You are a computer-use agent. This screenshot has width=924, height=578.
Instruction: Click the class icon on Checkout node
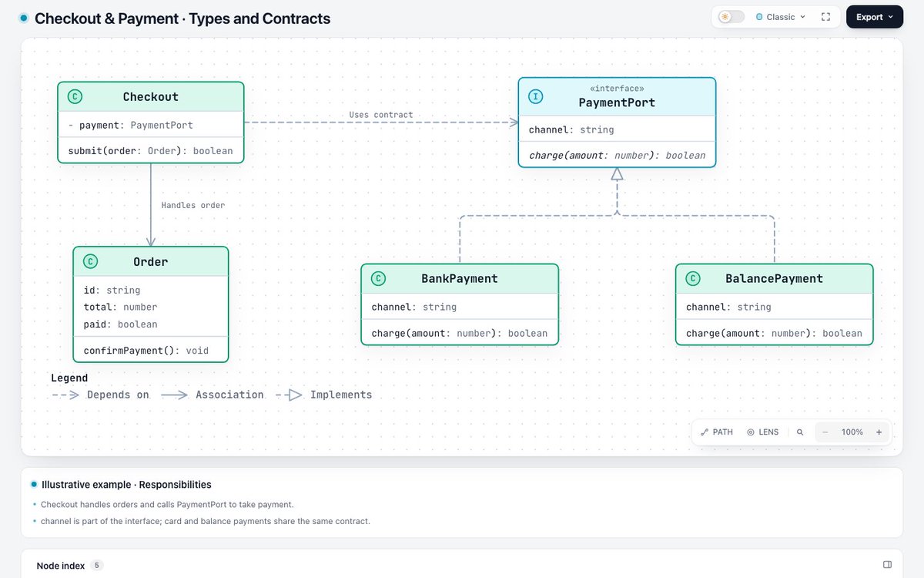pos(75,96)
